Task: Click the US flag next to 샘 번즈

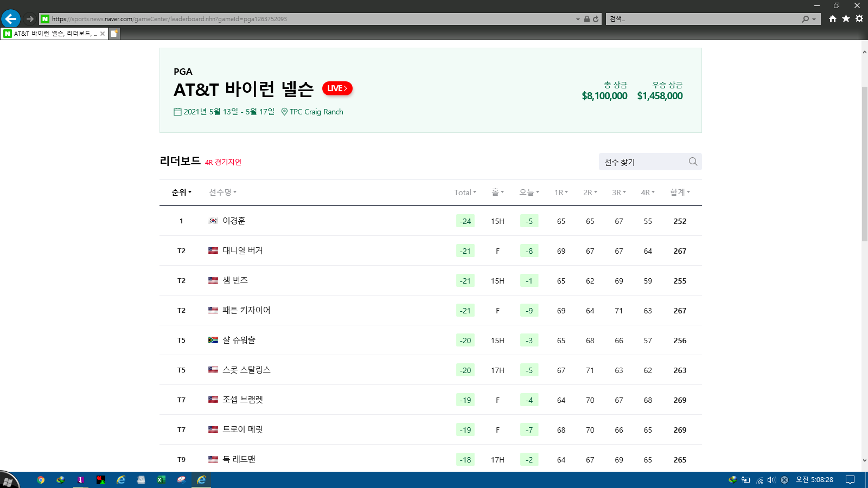Action: click(213, 280)
